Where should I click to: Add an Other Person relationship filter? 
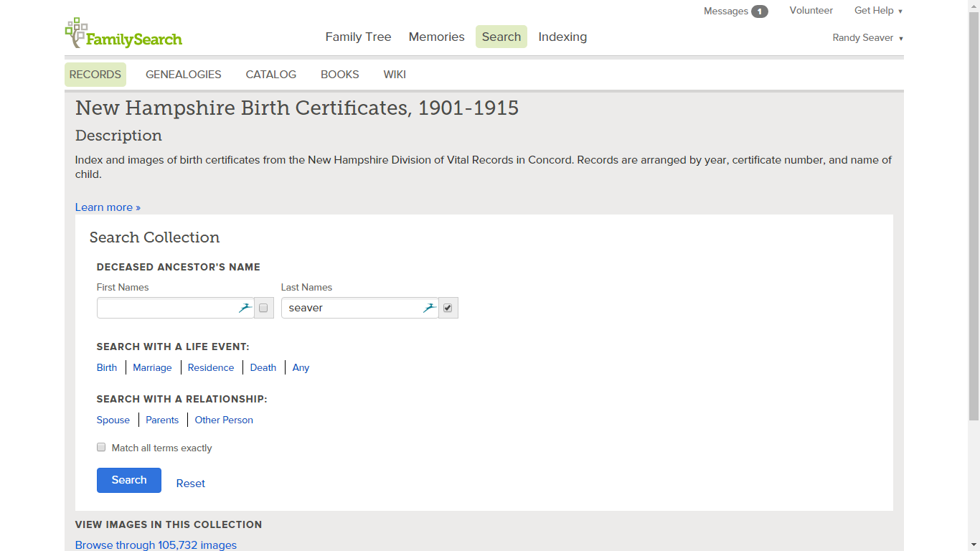tap(224, 420)
